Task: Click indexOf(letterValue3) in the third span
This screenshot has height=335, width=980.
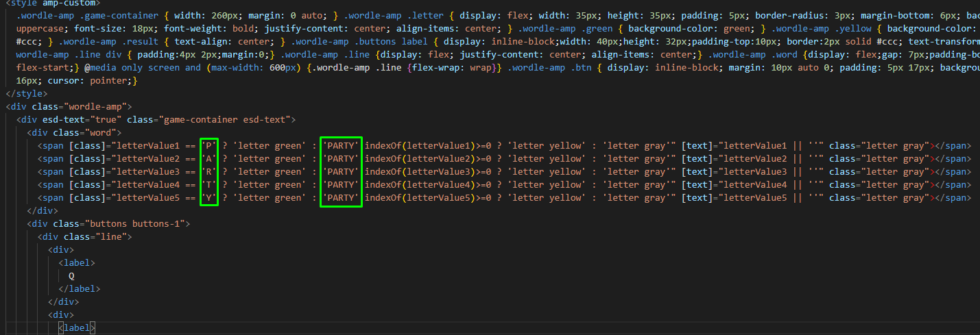Action: click(x=420, y=172)
